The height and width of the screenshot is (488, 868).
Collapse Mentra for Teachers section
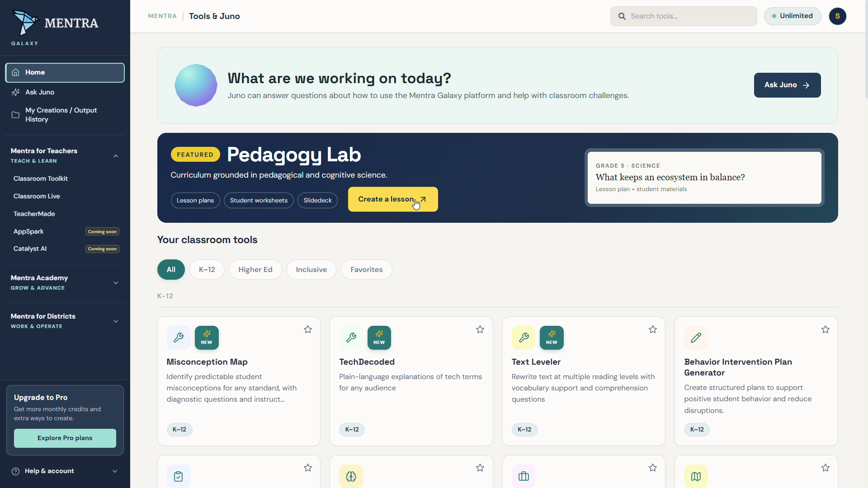point(116,156)
